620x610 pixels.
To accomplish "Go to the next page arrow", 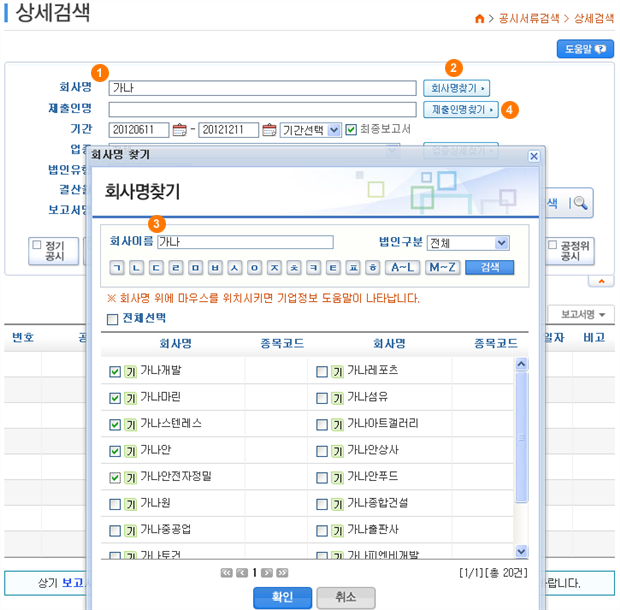I will tap(268, 573).
